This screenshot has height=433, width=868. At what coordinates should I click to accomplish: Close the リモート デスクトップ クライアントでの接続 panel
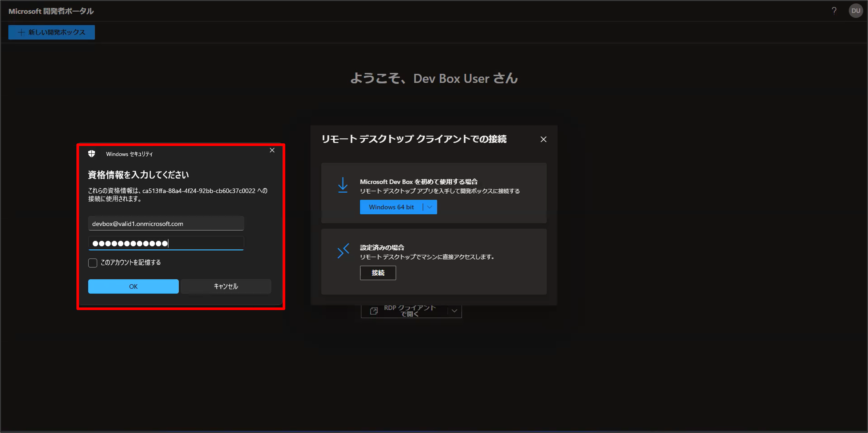(x=543, y=139)
